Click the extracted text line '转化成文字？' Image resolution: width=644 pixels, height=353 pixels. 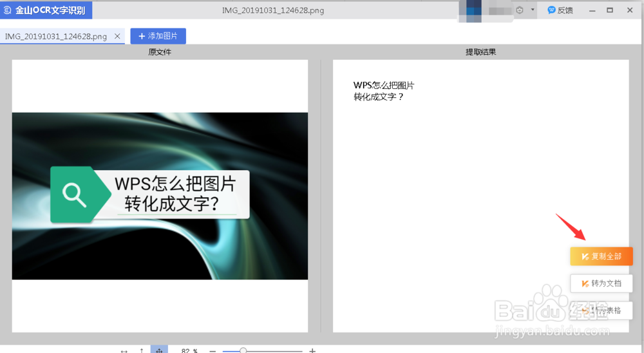click(x=379, y=97)
